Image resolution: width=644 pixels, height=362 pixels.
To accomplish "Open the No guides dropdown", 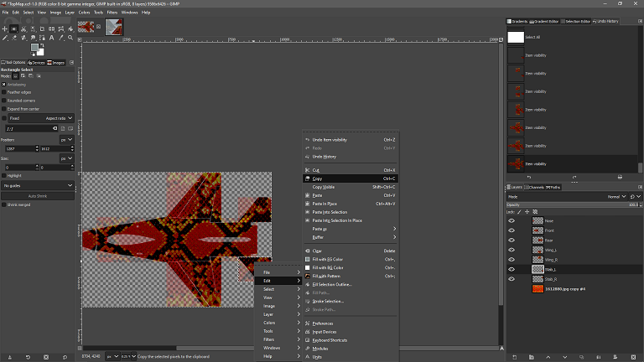I will 38,184.
